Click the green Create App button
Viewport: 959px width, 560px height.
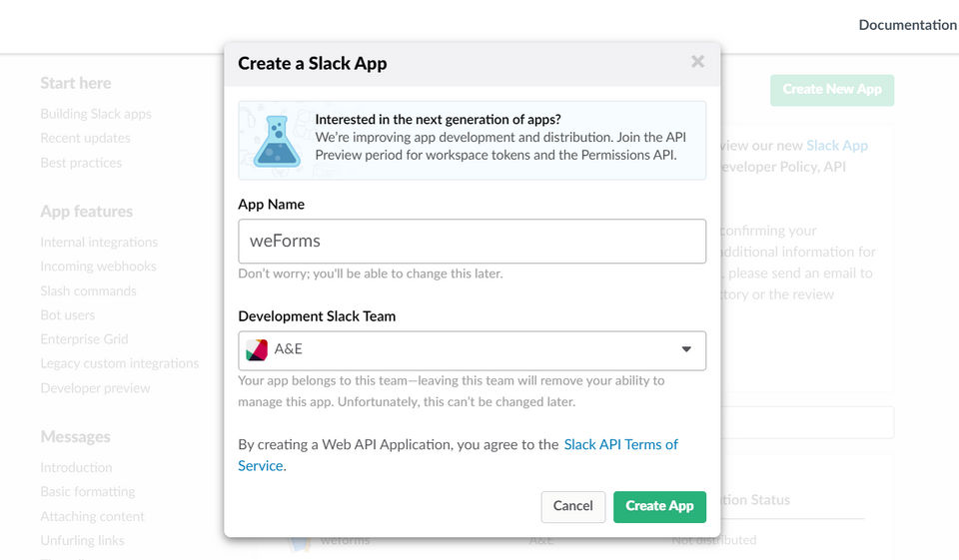(x=659, y=506)
